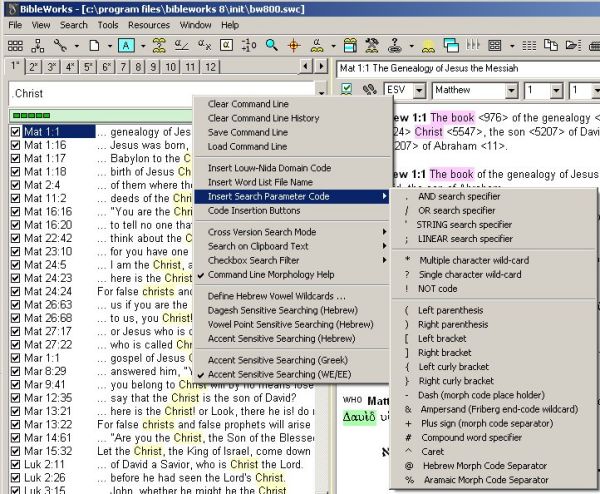Viewport: 600px width, 494px height.
Task: Click the footprints icon beside ESV
Action: click(369, 90)
